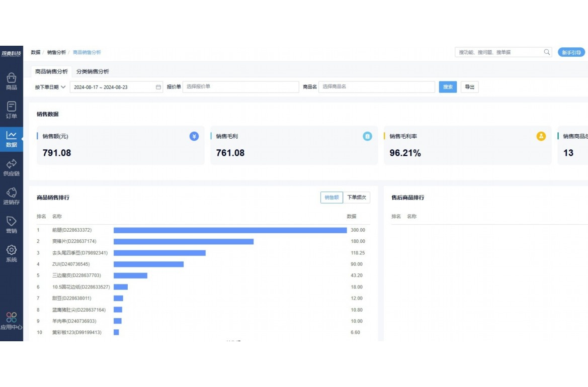Open the 营销 tag icon

pos(11,222)
